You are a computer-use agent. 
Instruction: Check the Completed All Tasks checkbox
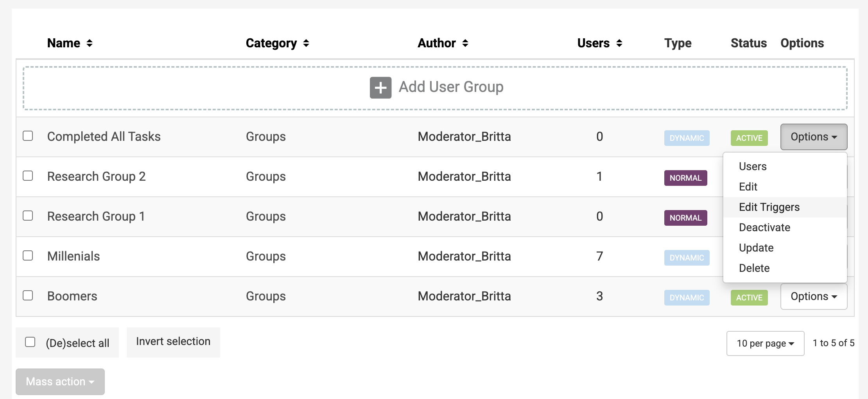[28, 136]
